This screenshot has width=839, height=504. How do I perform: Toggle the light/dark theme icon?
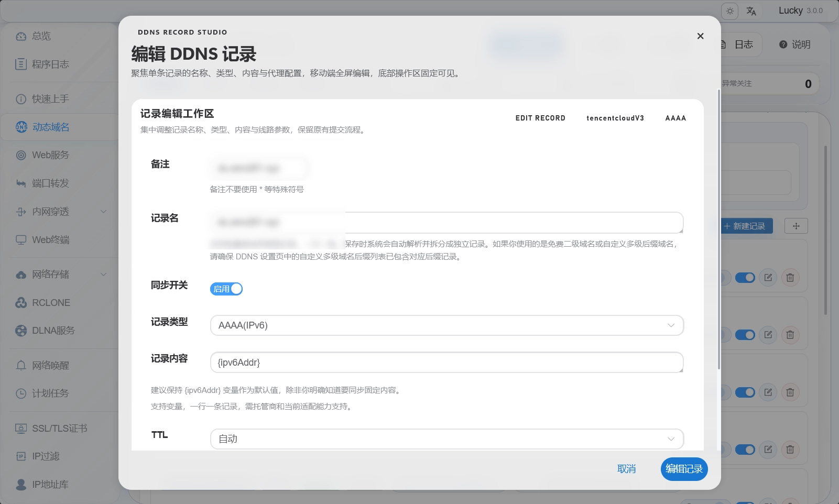730,11
